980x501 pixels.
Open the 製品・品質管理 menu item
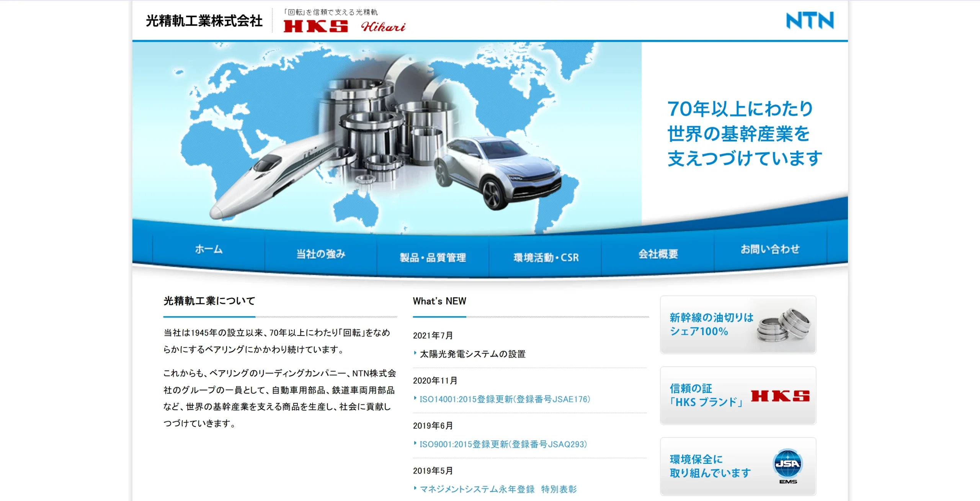(x=433, y=257)
